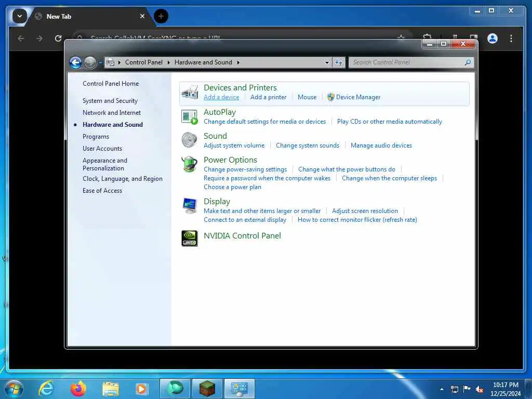
Task: Click the Add a printer link
Action: [x=269, y=97]
